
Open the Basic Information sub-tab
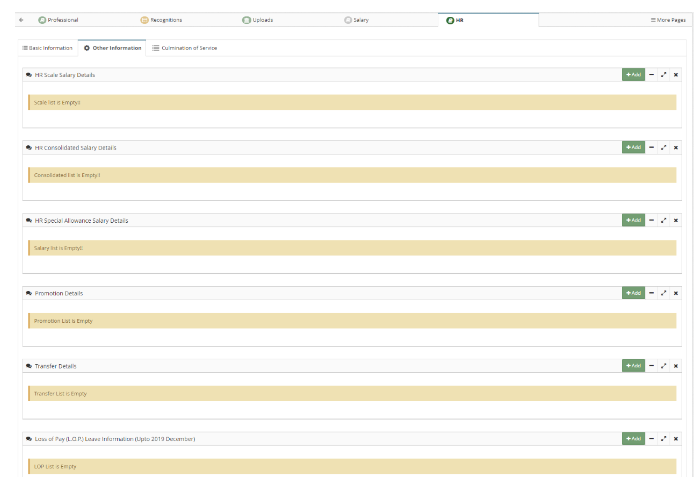pos(47,48)
